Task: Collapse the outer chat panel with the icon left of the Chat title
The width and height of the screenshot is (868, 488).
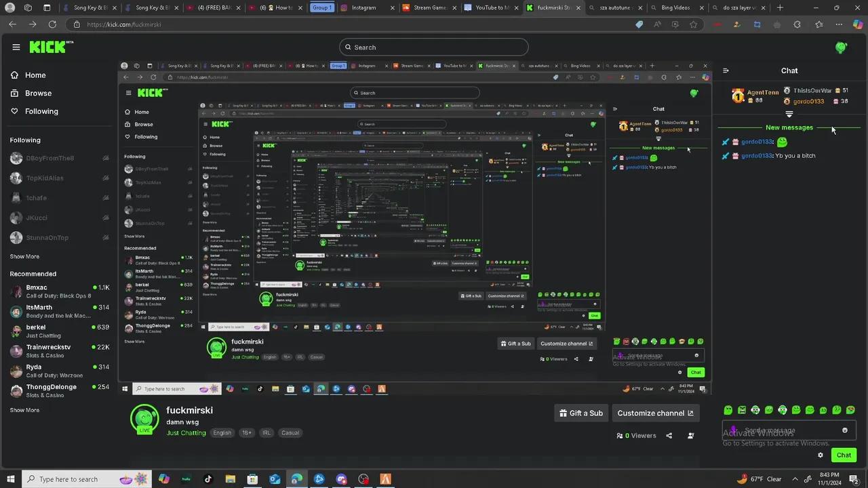Action: tap(726, 70)
